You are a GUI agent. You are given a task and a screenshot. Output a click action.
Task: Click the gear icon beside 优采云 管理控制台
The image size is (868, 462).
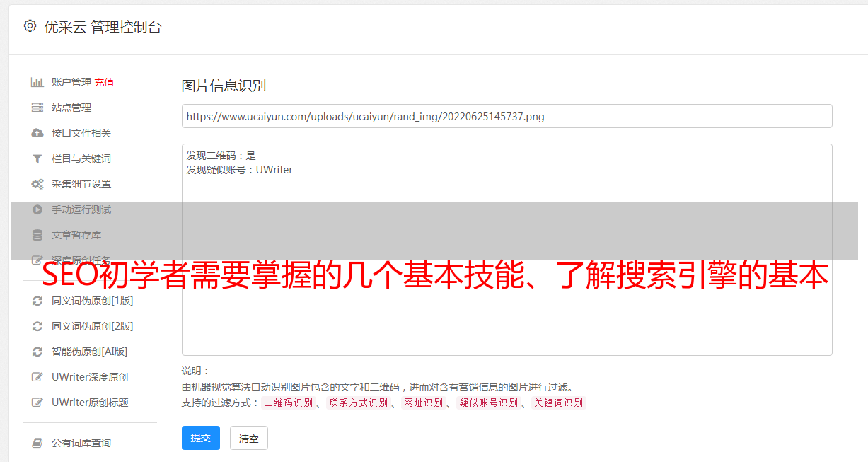[30, 26]
